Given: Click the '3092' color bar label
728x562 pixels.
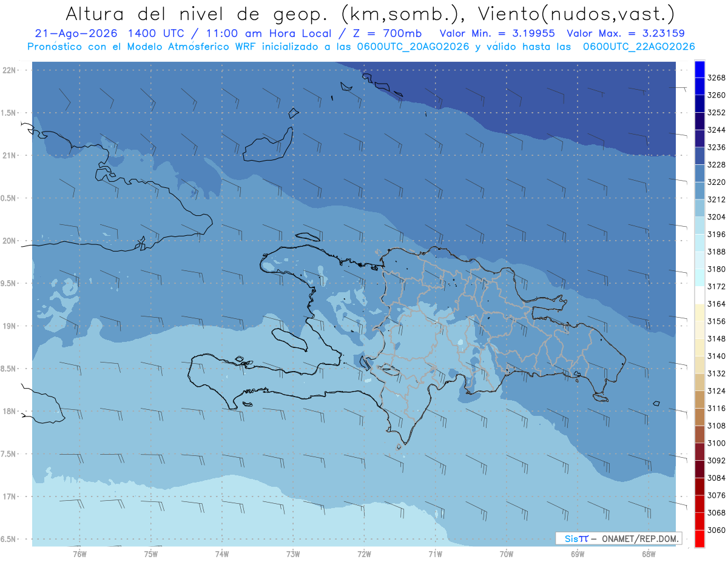Looking at the screenshot, I should (716, 460).
